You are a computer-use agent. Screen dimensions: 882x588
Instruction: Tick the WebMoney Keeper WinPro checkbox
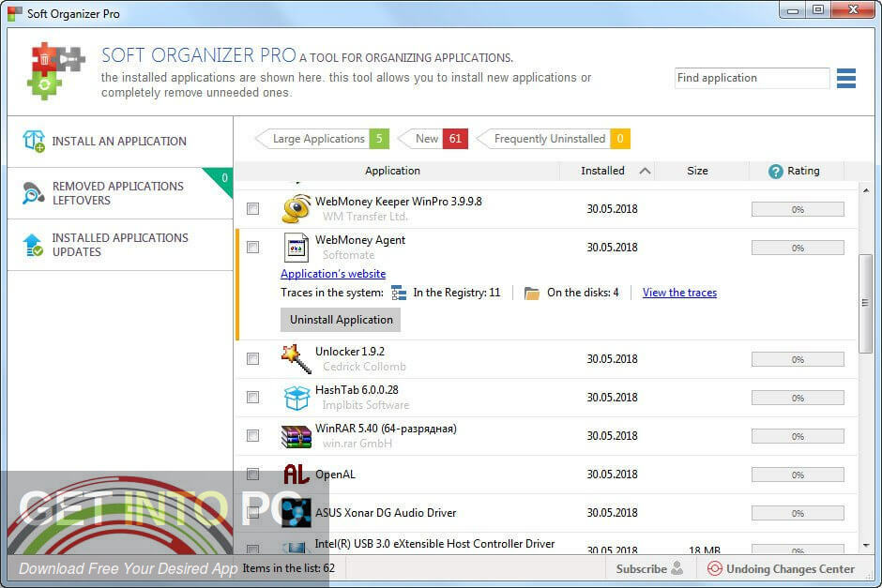click(253, 209)
